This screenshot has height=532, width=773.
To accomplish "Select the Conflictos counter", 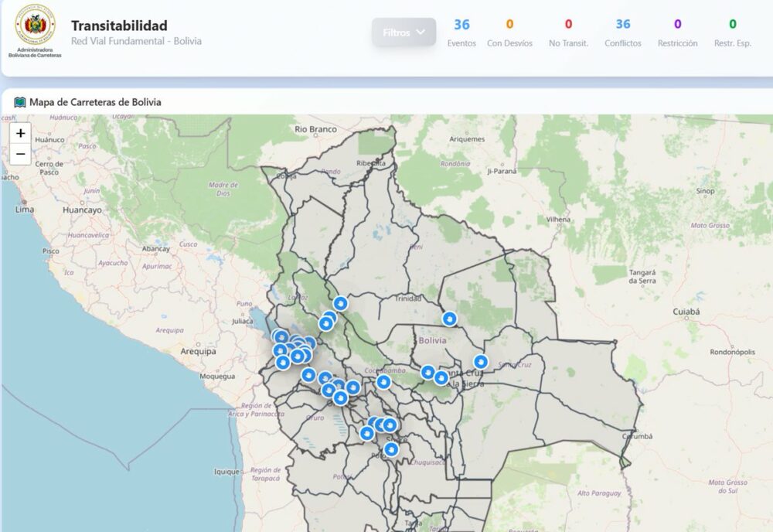I will [x=623, y=32].
